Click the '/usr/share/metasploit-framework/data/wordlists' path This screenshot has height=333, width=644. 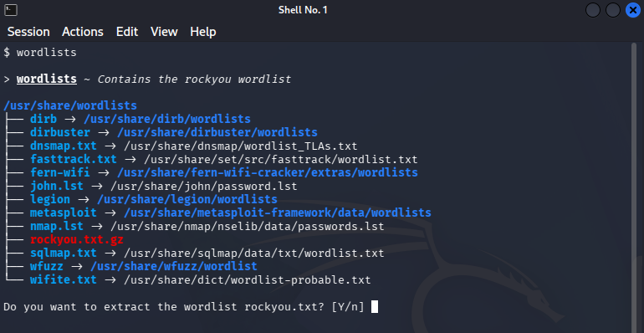(278, 213)
